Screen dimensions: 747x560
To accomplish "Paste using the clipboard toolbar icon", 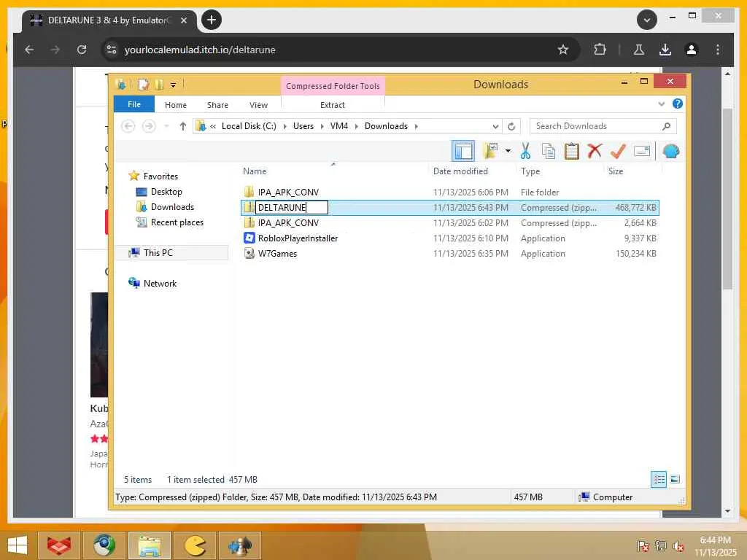I will [x=571, y=152].
